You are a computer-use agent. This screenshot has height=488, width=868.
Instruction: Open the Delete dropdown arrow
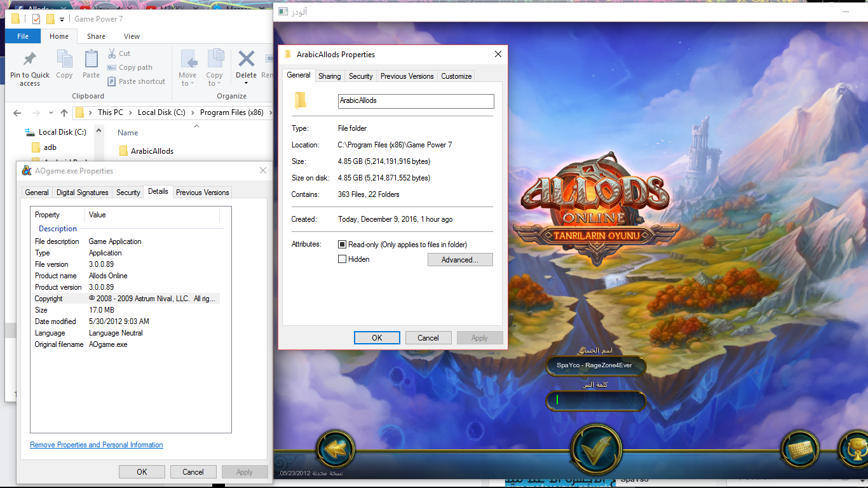click(x=246, y=83)
